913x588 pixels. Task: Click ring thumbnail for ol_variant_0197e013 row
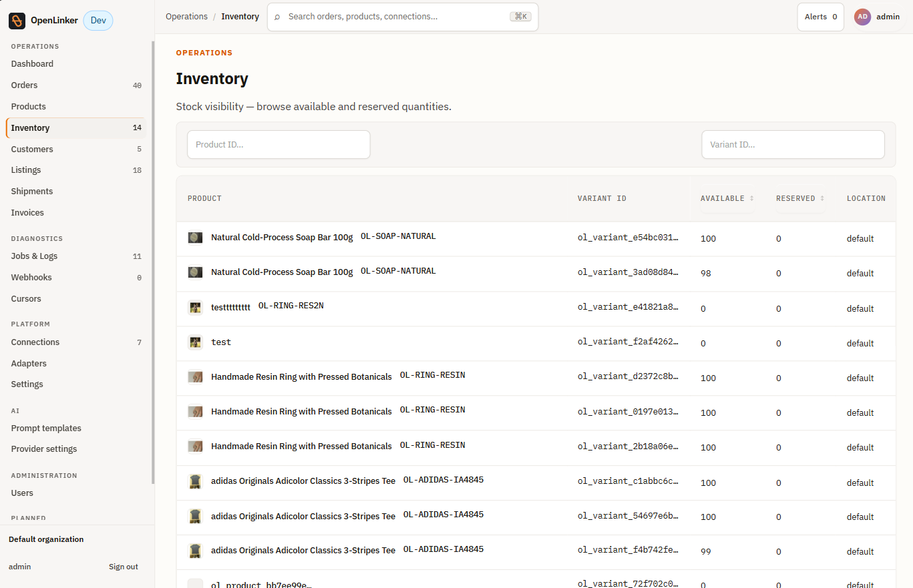coord(195,412)
